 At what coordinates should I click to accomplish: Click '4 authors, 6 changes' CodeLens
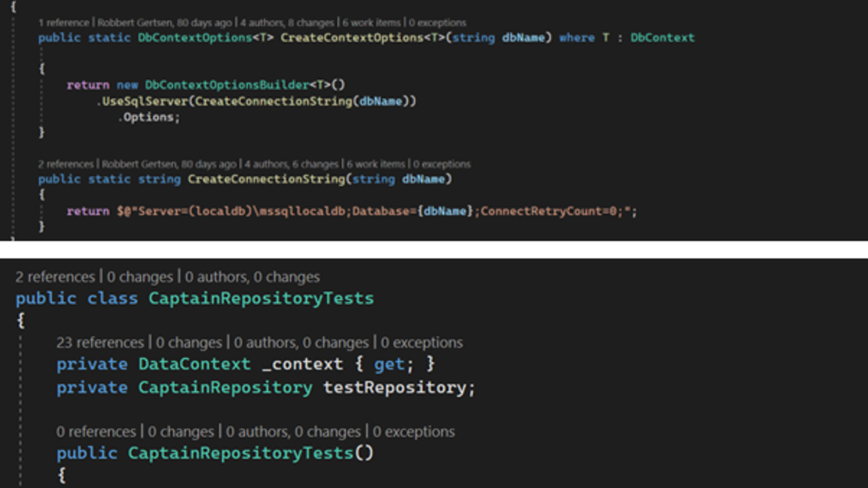[x=292, y=164]
